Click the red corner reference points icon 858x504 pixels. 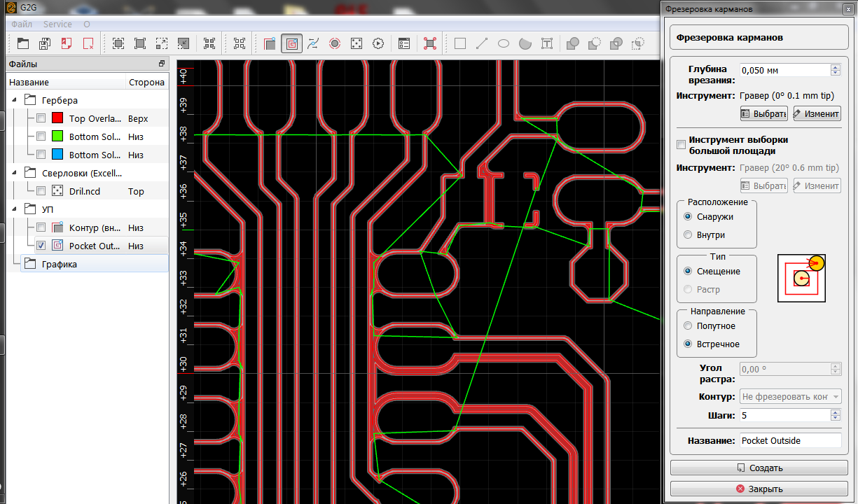click(430, 43)
